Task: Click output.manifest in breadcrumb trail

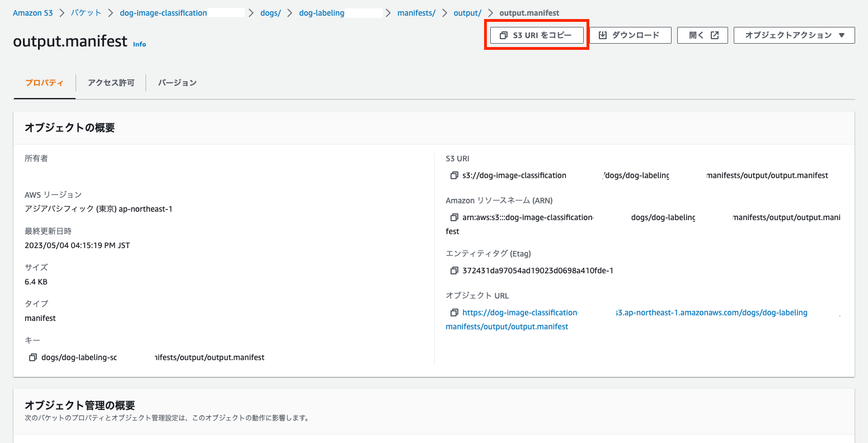Action: [529, 13]
